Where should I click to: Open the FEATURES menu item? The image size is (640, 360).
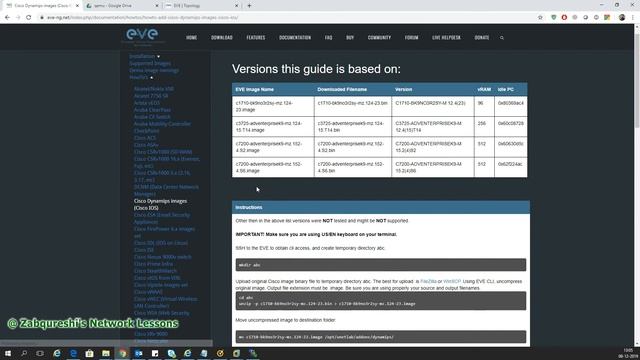(256, 38)
